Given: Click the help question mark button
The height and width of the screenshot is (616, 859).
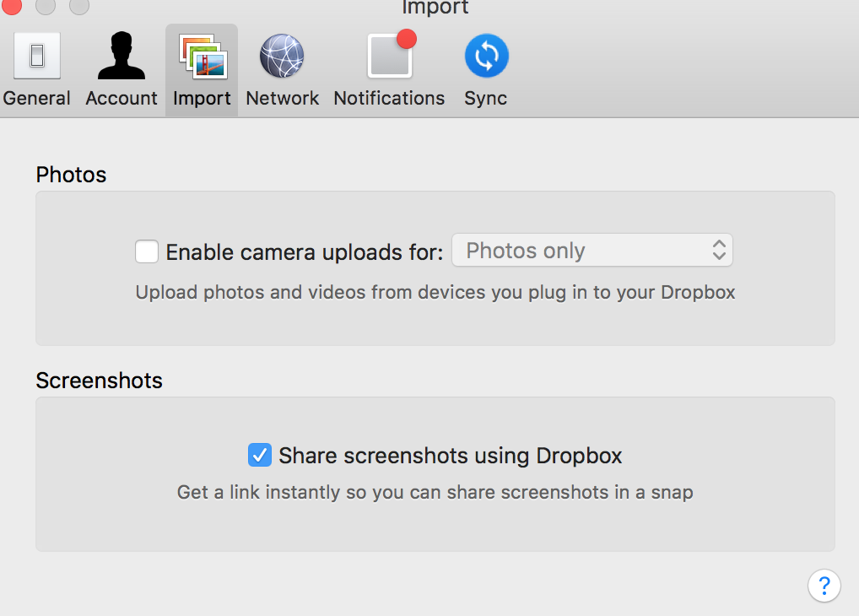Looking at the screenshot, I should point(824,586).
